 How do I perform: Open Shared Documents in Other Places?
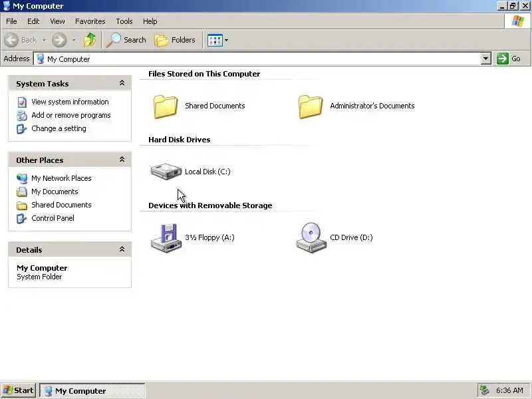[61, 205]
